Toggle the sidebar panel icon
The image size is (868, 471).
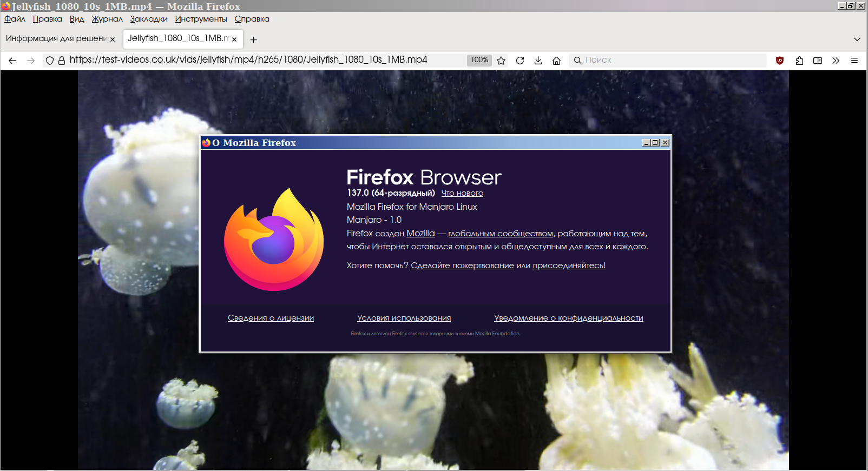(818, 61)
